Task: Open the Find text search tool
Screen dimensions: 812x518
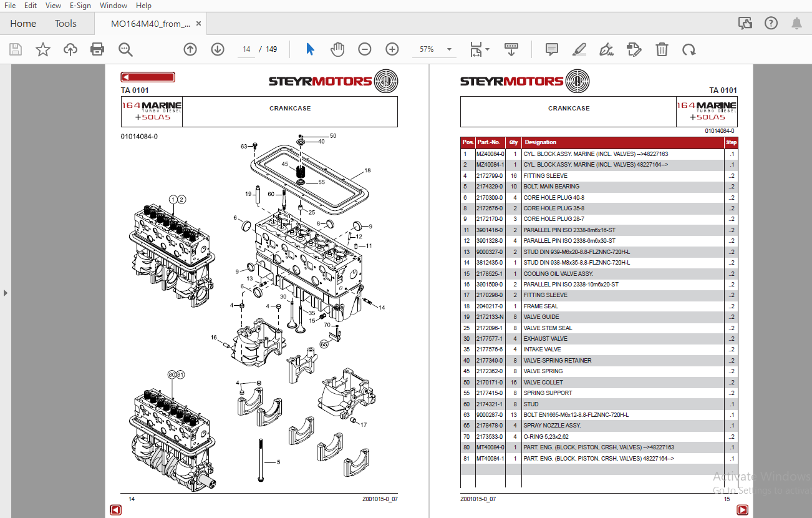Action: (x=126, y=49)
